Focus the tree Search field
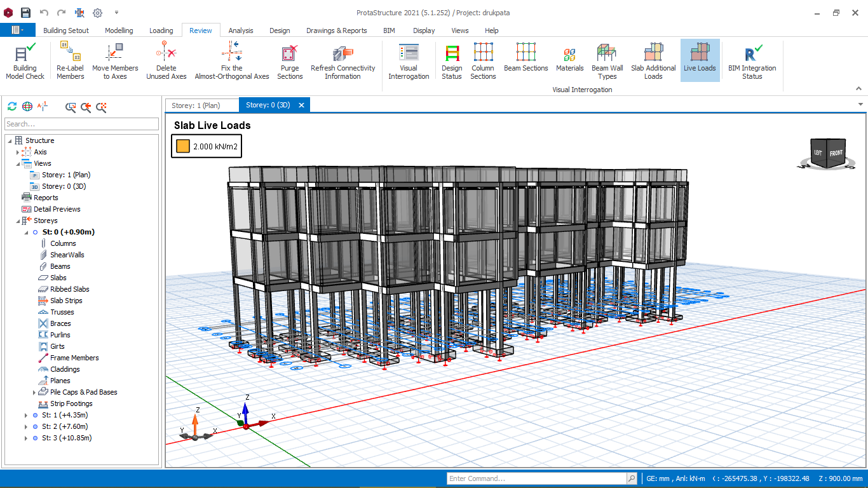The height and width of the screenshot is (488, 868). pos(81,124)
